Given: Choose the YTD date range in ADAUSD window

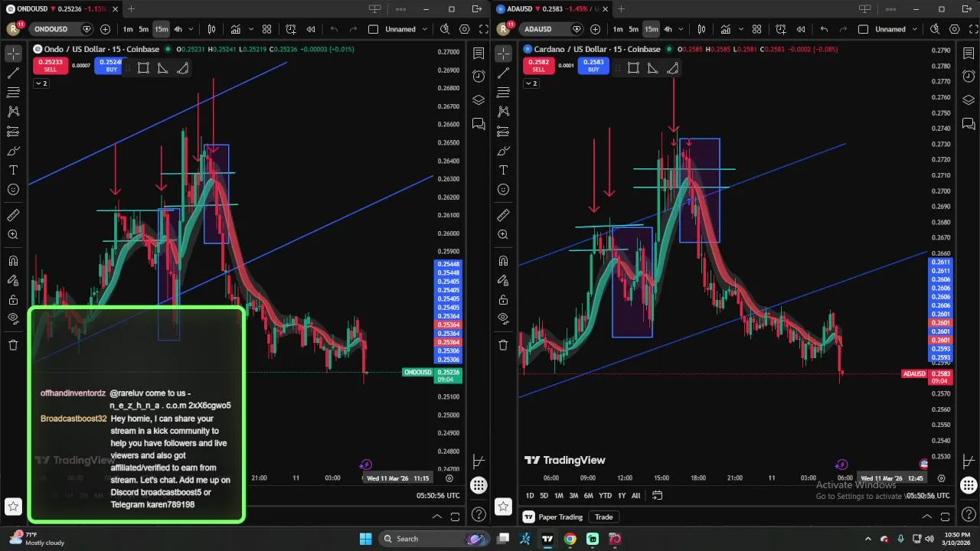Looking at the screenshot, I should (x=605, y=495).
